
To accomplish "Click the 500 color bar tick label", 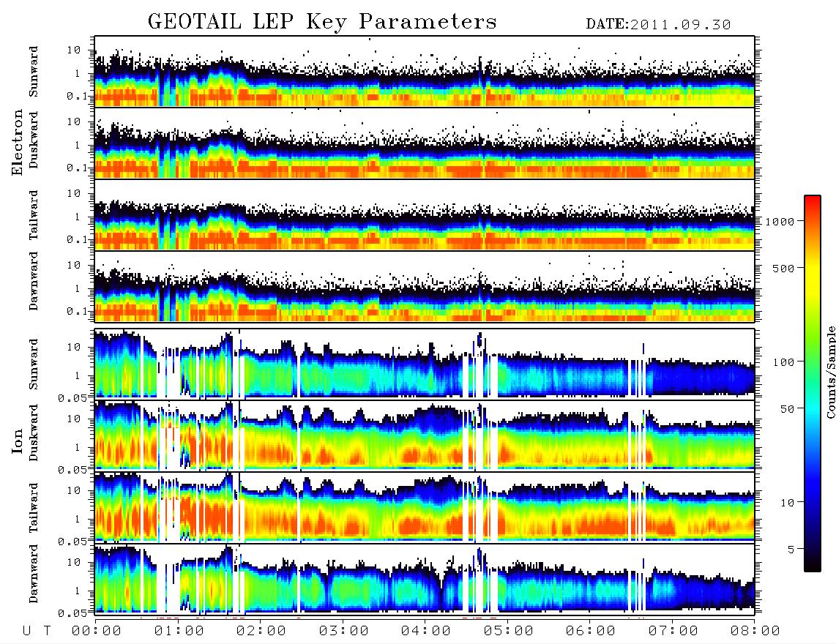I will click(x=783, y=268).
